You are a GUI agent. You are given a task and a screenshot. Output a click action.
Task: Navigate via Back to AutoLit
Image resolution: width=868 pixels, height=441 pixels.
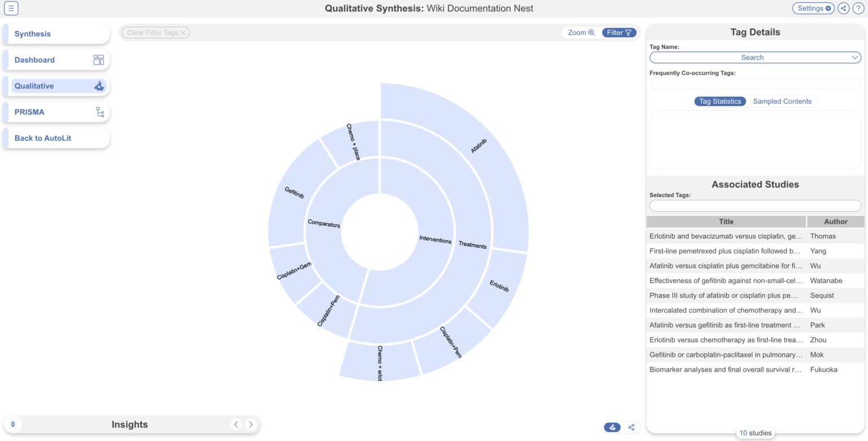coord(42,138)
